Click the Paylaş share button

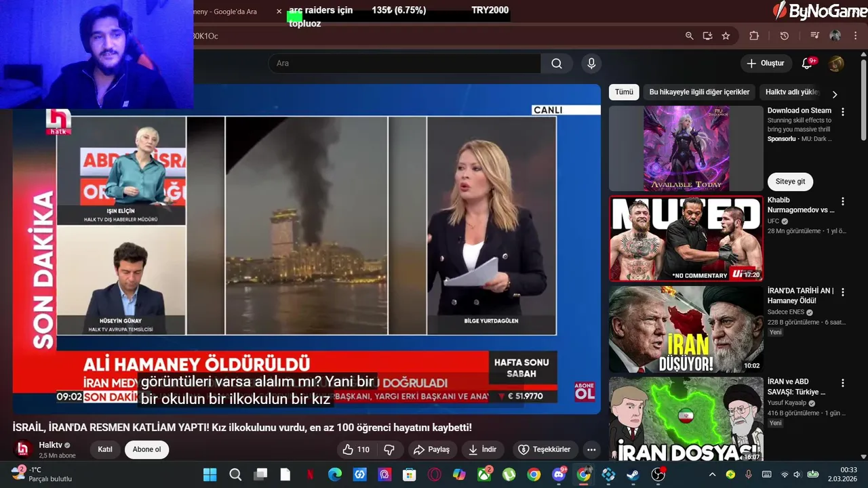click(431, 449)
